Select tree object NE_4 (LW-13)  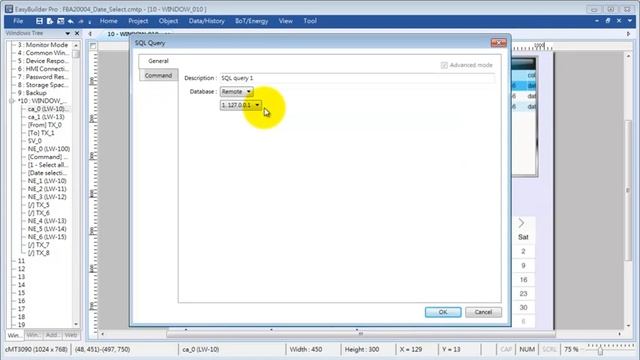(47, 221)
